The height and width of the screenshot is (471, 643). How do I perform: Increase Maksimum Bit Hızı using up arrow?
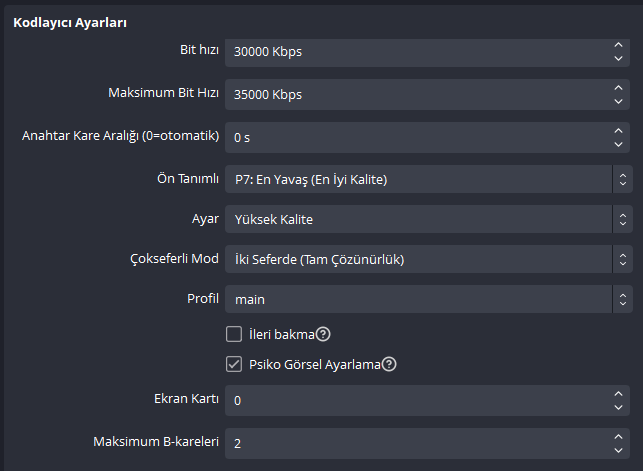(616, 88)
